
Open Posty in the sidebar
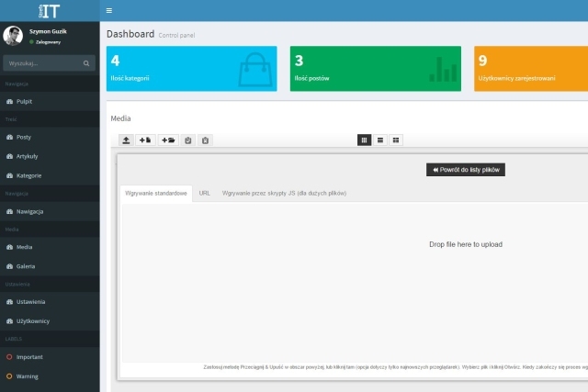50,137
